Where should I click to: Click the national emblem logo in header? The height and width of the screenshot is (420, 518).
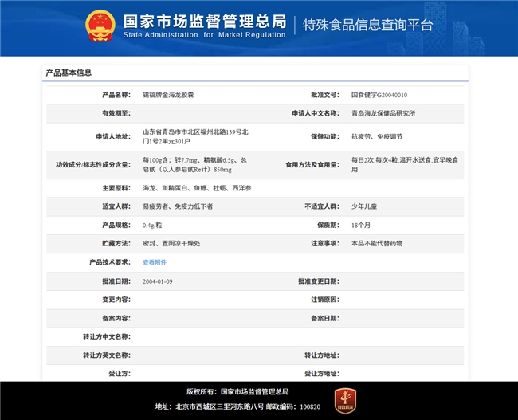(100, 25)
